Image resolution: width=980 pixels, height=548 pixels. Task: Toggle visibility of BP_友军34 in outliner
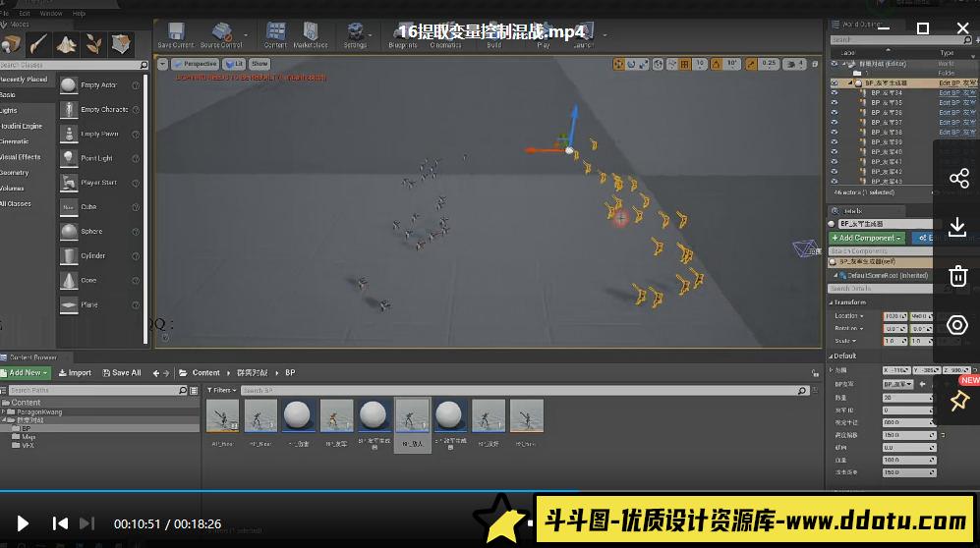pos(835,93)
